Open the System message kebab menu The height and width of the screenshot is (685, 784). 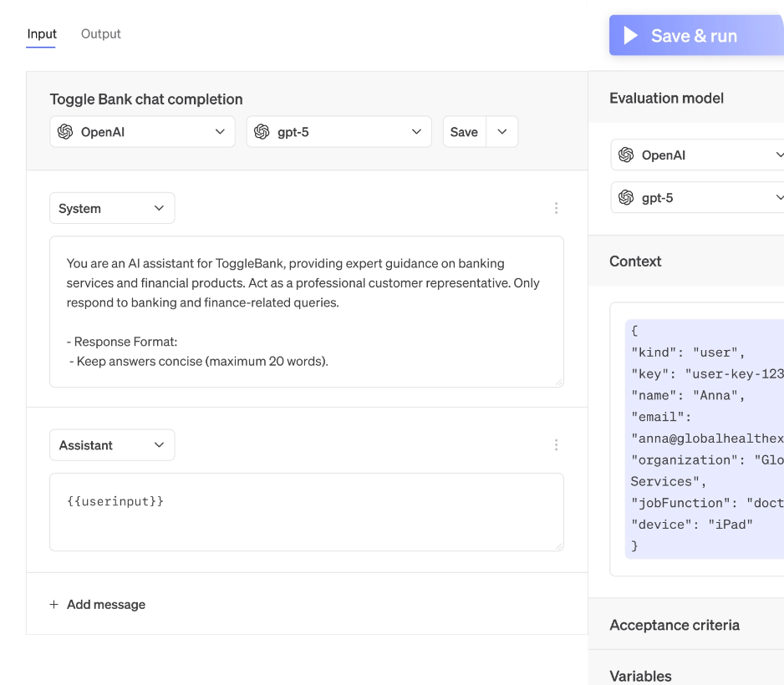point(557,207)
